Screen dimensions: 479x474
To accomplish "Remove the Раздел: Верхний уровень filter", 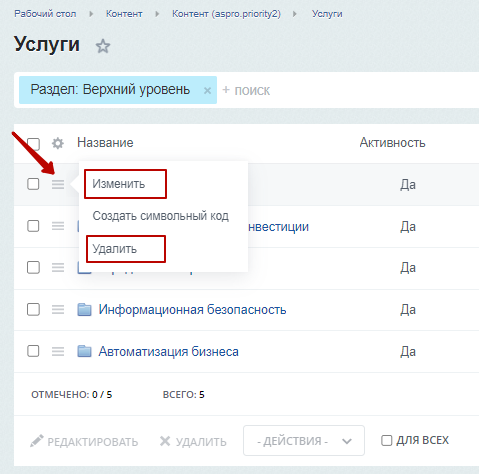I will (x=207, y=90).
